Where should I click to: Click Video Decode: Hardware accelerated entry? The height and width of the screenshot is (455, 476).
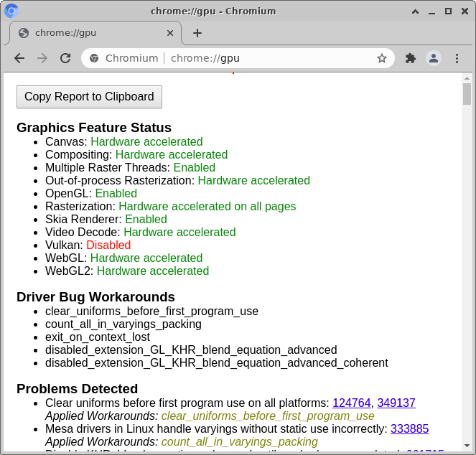[141, 233]
